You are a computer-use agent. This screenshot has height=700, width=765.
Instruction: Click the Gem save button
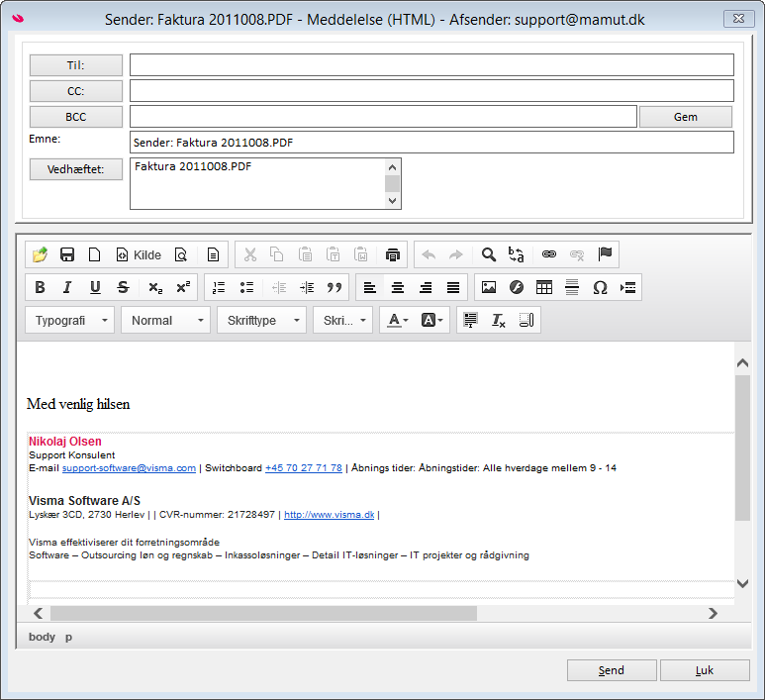686,117
